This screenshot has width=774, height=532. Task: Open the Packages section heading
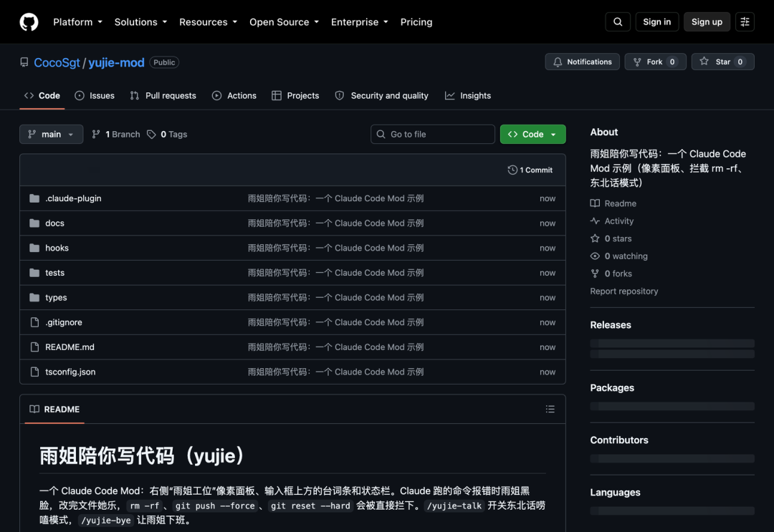tap(611, 387)
